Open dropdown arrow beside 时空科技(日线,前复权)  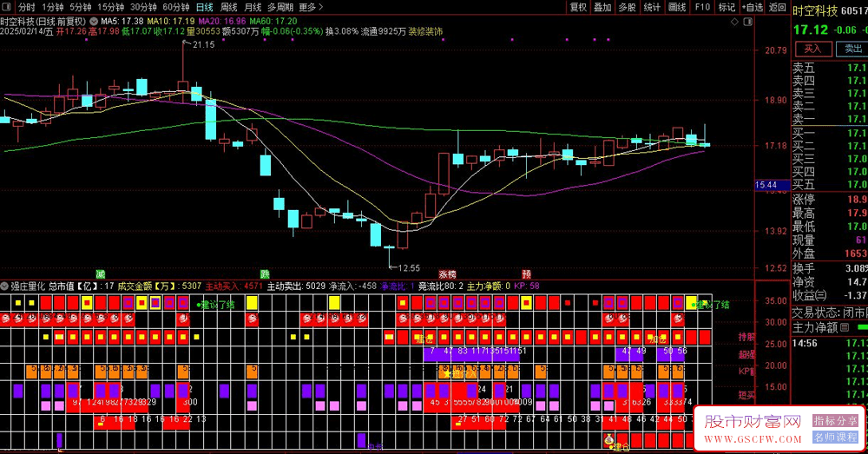[x=94, y=21]
